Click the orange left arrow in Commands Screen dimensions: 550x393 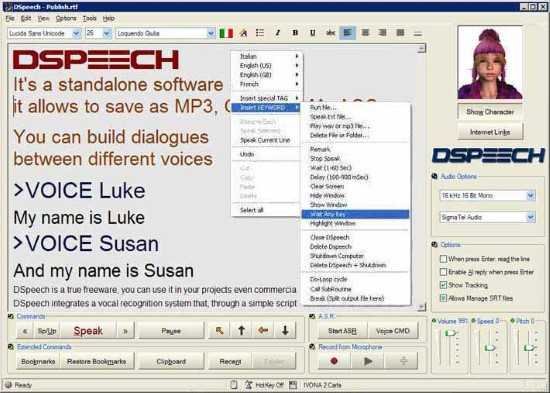(x=263, y=331)
